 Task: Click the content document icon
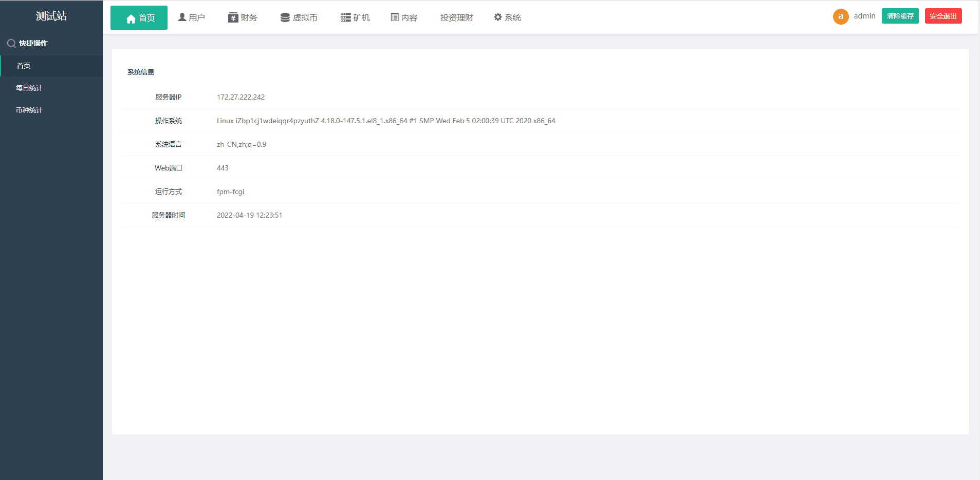click(x=395, y=17)
